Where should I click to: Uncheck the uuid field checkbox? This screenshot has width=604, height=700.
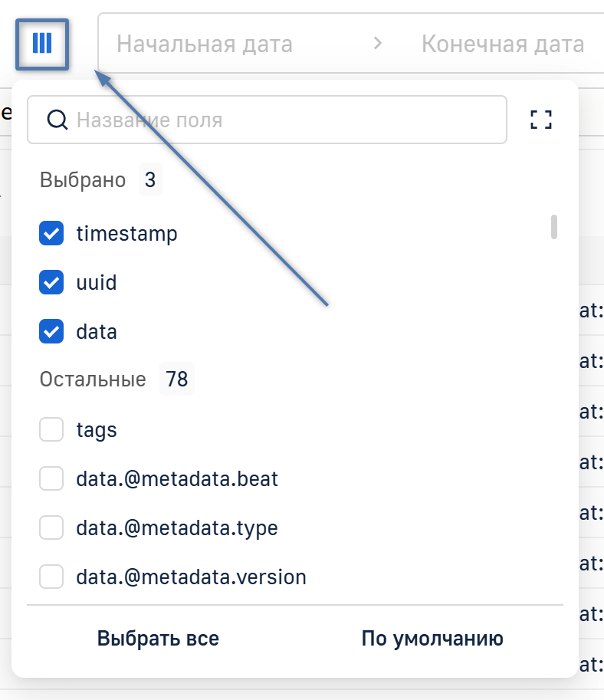tap(51, 283)
